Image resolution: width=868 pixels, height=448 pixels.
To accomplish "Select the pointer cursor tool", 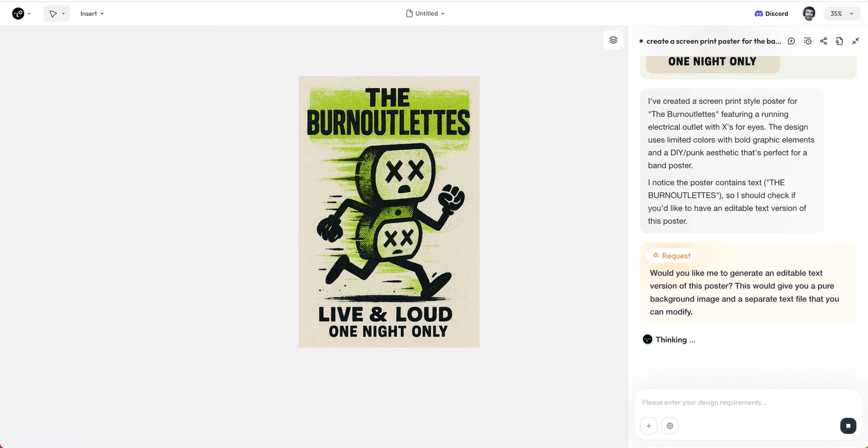I will click(x=53, y=13).
